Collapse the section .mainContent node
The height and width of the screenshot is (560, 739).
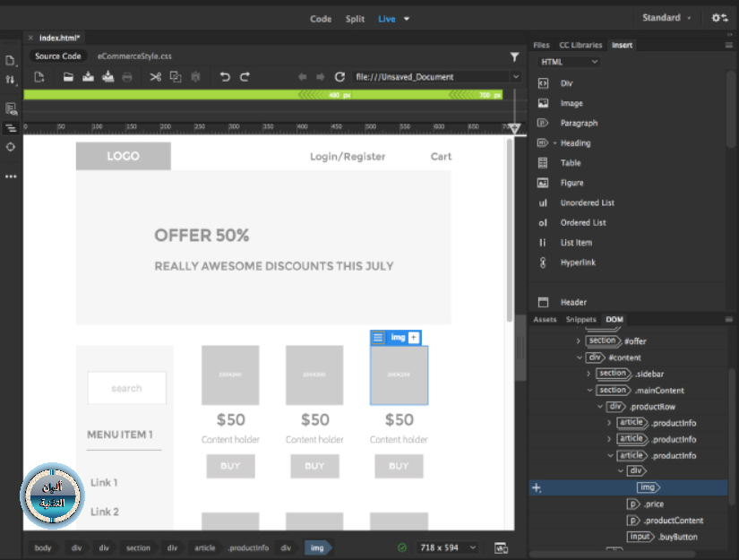point(589,391)
